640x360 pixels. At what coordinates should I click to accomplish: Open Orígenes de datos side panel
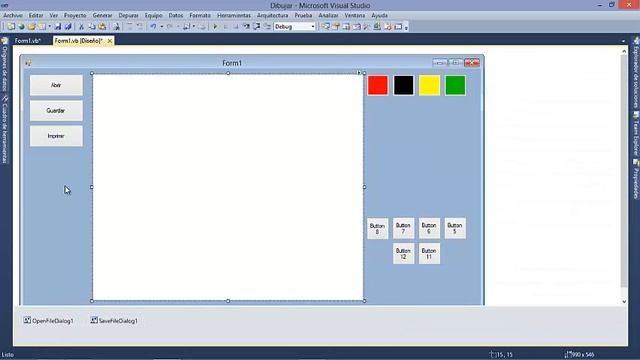click(4, 64)
